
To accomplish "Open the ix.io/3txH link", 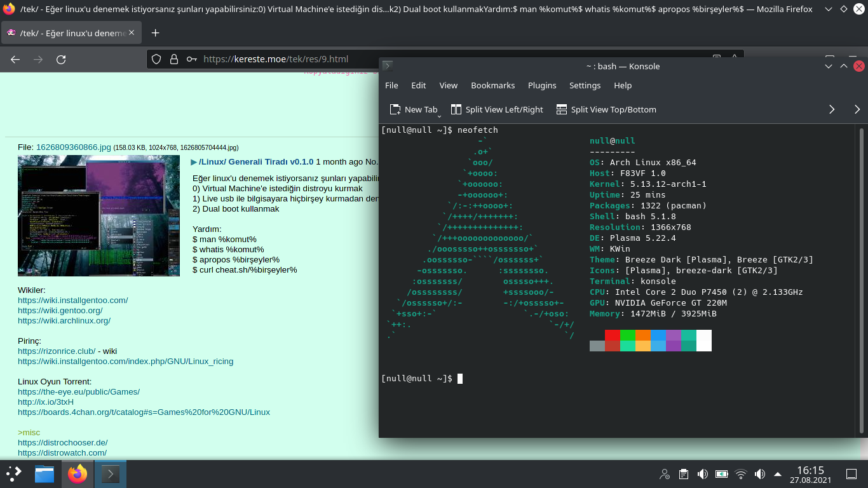I will pos(46,402).
